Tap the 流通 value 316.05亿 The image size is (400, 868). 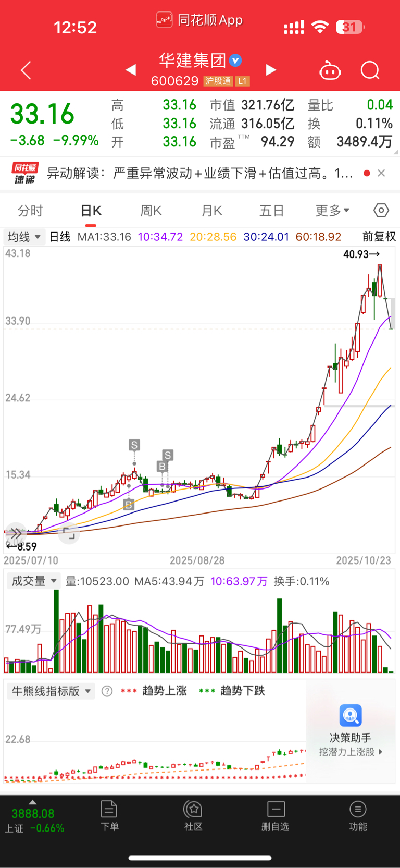coord(268,124)
